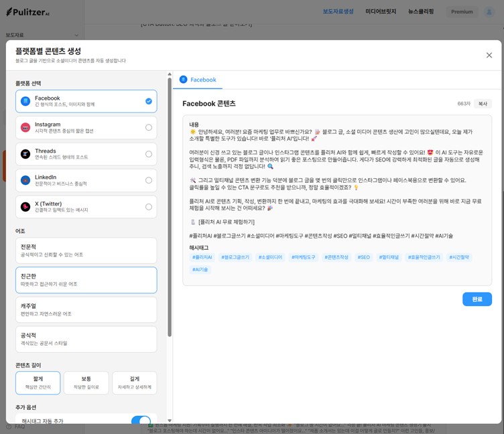
Task: Click the left panel scroll-up arrow
Action: pos(170,74)
